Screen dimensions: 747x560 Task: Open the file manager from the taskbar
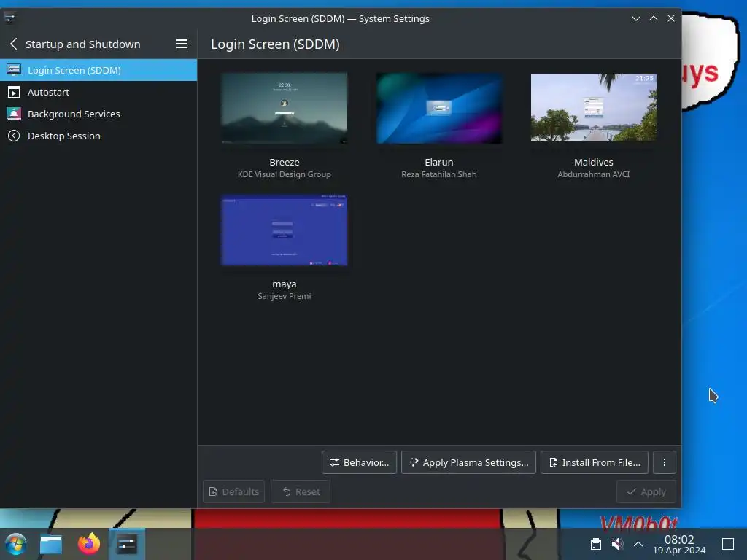pyautogui.click(x=51, y=544)
